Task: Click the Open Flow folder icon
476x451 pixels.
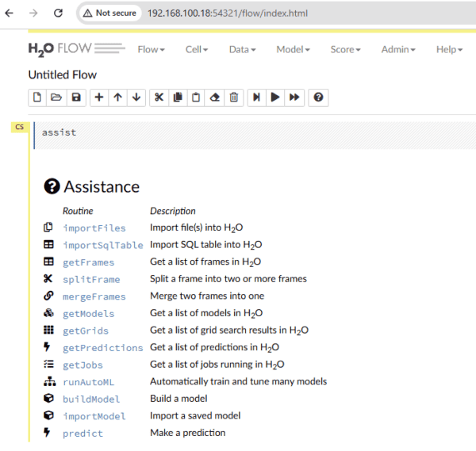Action: coord(56,97)
